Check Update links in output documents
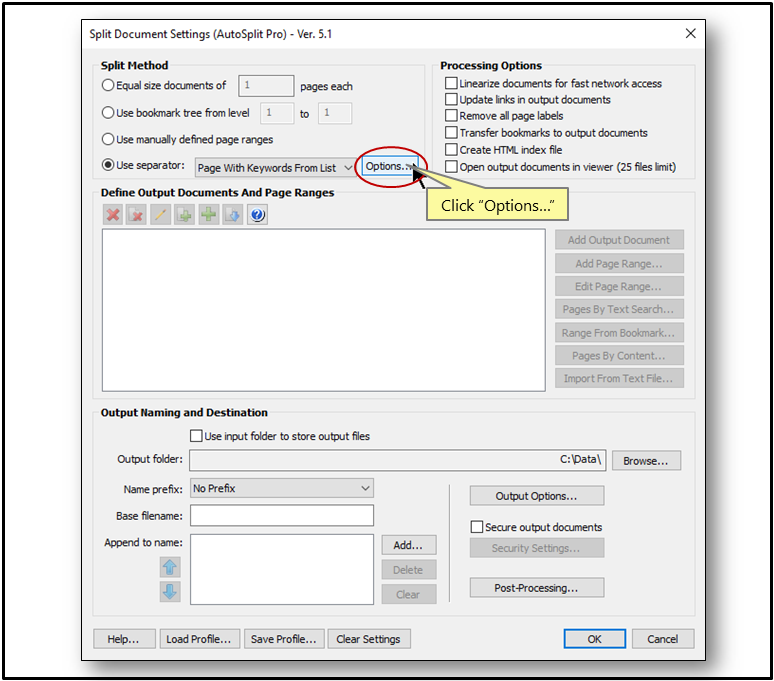The height and width of the screenshot is (681, 774). pyautogui.click(x=451, y=99)
